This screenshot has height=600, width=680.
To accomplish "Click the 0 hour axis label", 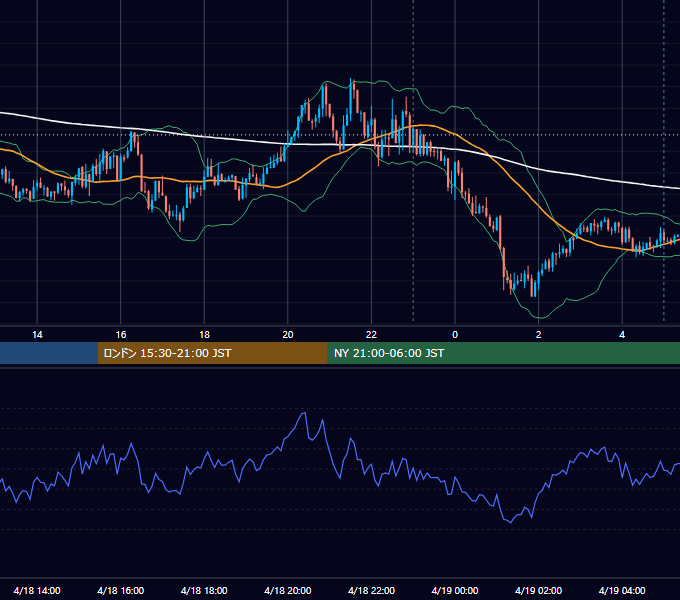I will (x=455, y=335).
